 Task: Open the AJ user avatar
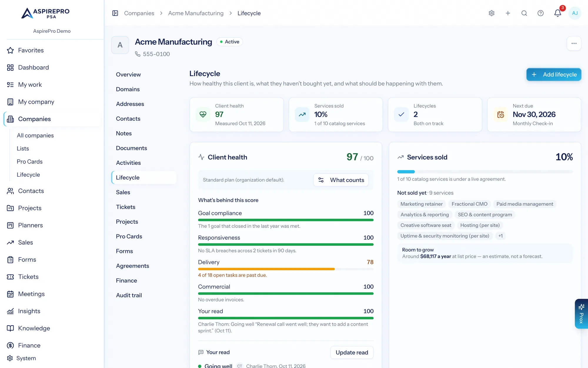coord(575,13)
